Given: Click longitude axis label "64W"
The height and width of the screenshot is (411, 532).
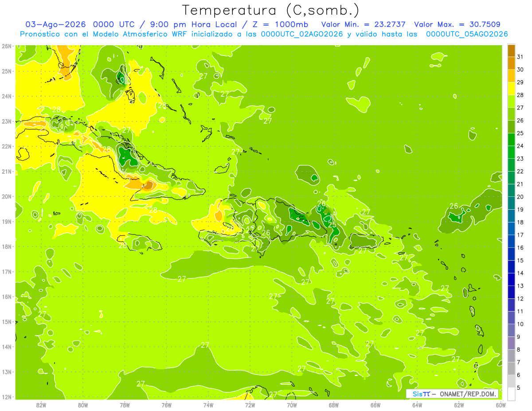Looking at the screenshot, I should pos(417,405).
